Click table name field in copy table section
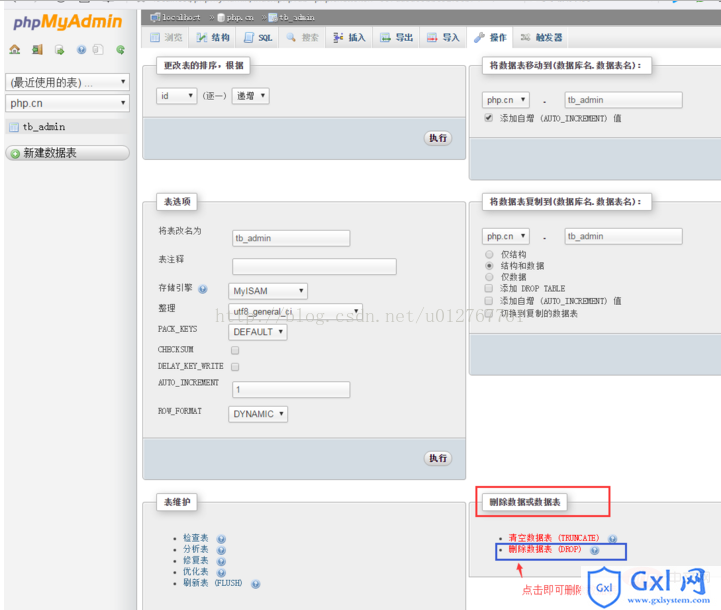The width and height of the screenshot is (721, 610). (x=624, y=236)
